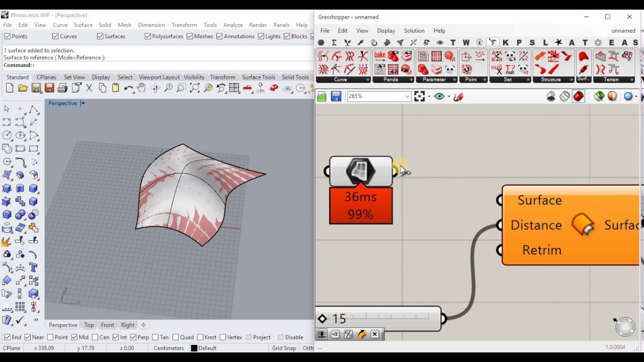Click the Rectangle tool icon
The height and width of the screenshot is (362, 644).
tap(34, 149)
